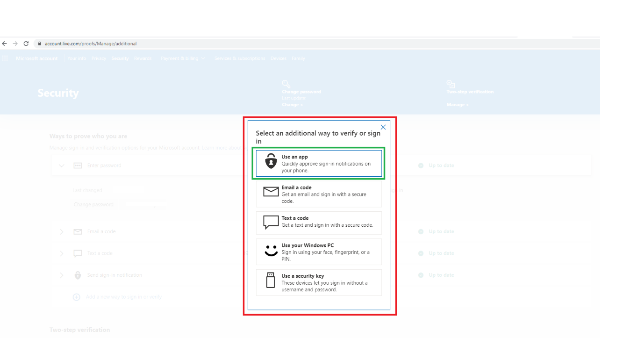Reload the page with browser refresh icon

pos(26,43)
